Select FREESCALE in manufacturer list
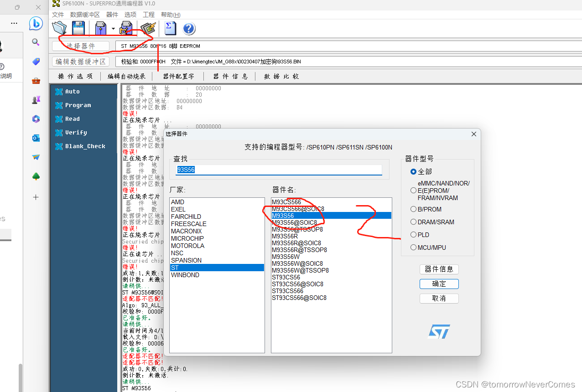This screenshot has height=392, width=582. point(217,224)
